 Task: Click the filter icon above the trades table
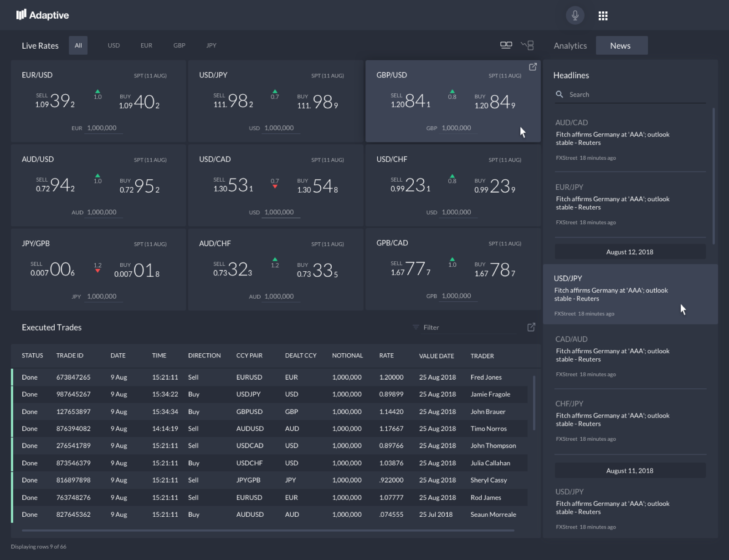pyautogui.click(x=415, y=327)
